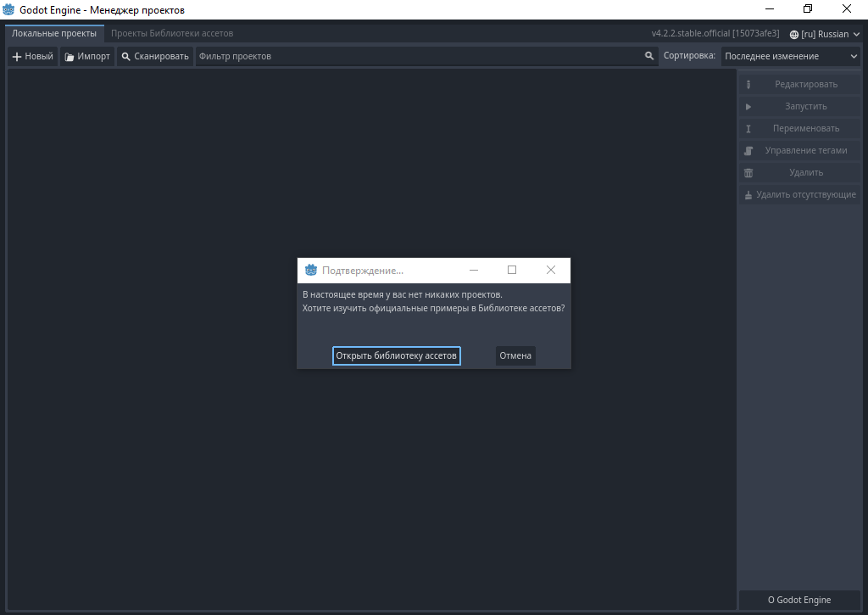
Task: Click the Управление тегами button
Action: [801, 151]
